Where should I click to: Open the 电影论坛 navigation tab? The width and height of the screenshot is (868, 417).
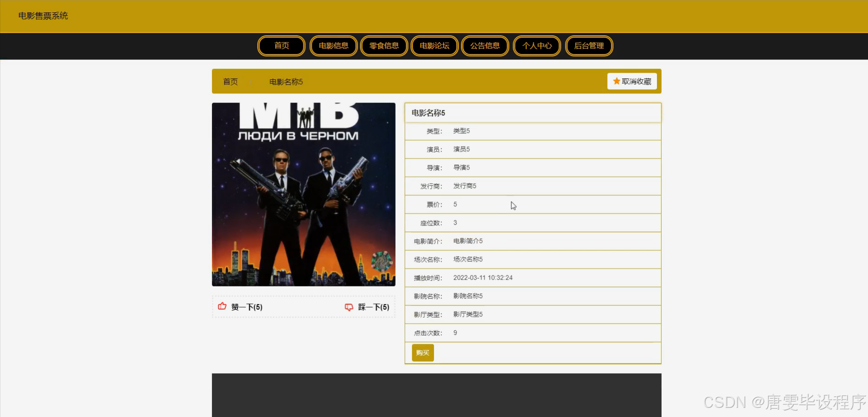tap(434, 46)
